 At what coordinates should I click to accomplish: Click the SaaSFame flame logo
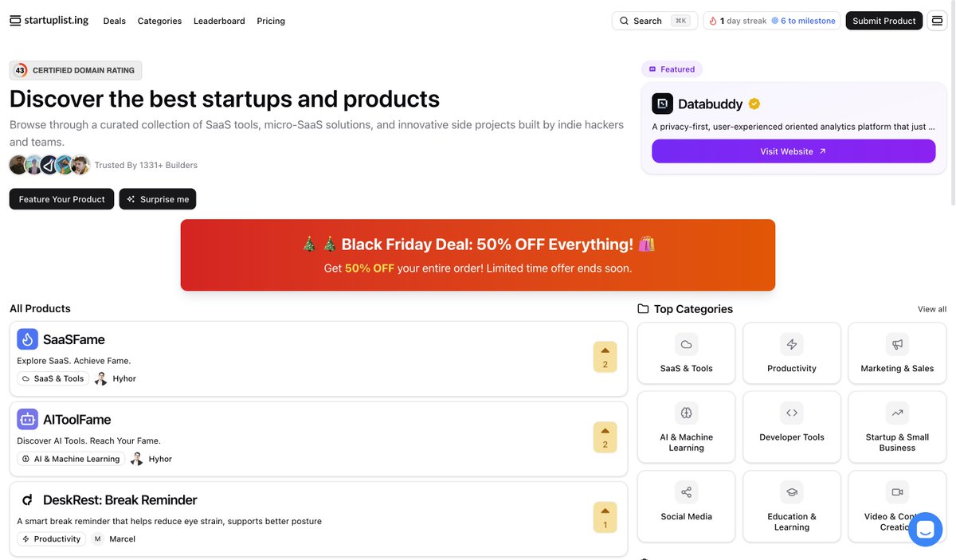[x=28, y=339]
